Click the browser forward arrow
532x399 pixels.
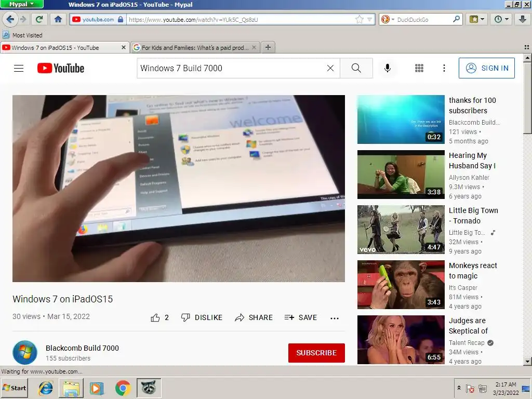point(23,19)
